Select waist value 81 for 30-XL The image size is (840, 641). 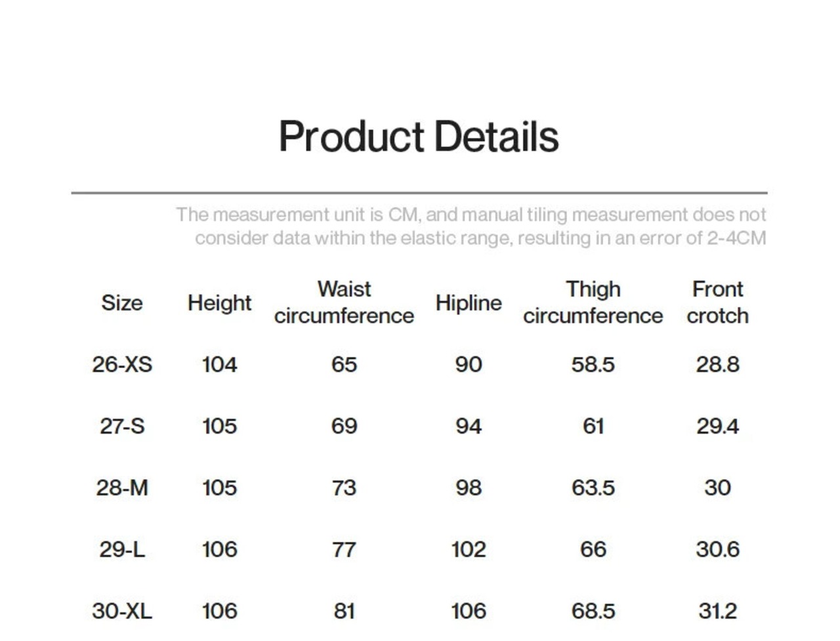coord(344,611)
